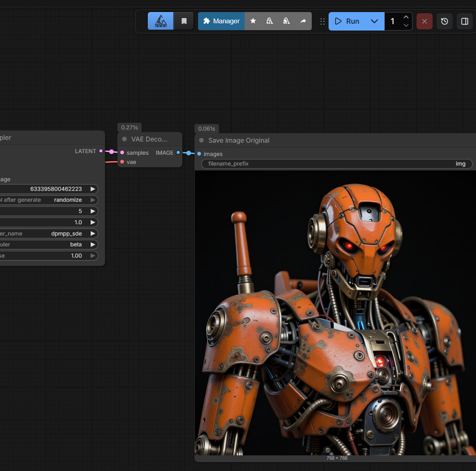Click the star icon beside Manager
Viewport: 476px width, 471px height.
pos(253,21)
